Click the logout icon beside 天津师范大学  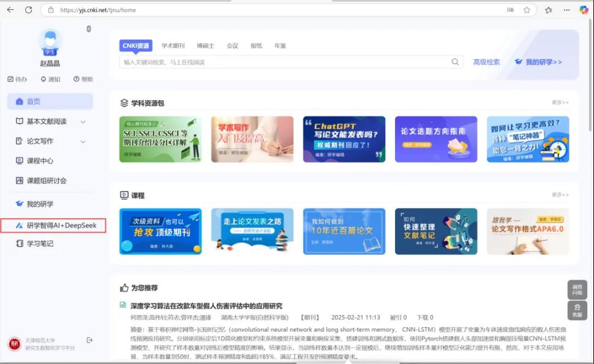(x=90, y=340)
